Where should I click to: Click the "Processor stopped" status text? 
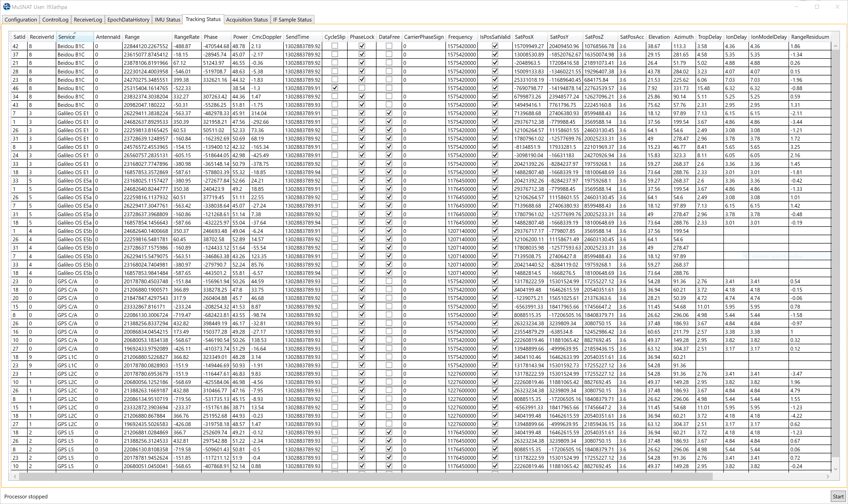pos(26,496)
